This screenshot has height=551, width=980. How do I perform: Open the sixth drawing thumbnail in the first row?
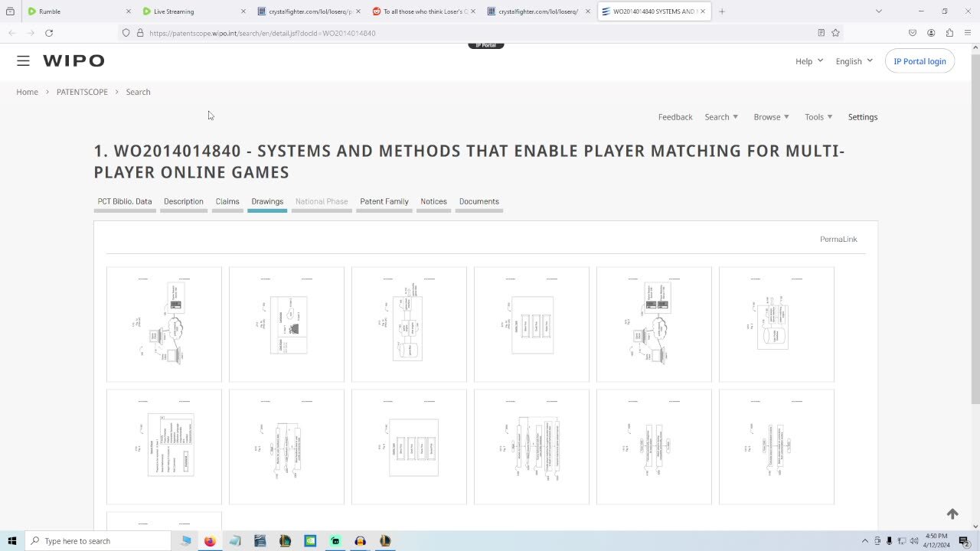click(x=776, y=324)
